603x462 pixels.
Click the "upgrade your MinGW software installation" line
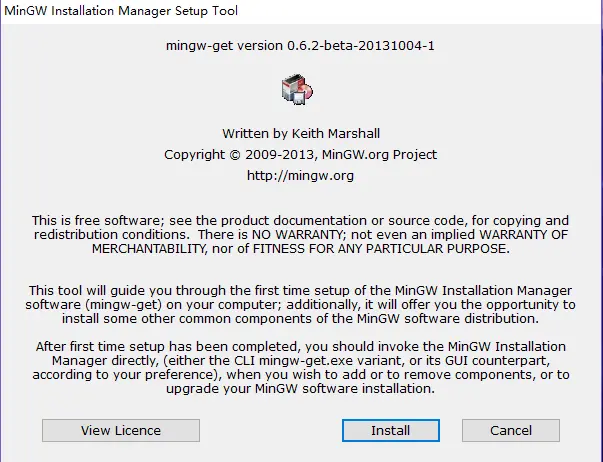point(300,389)
